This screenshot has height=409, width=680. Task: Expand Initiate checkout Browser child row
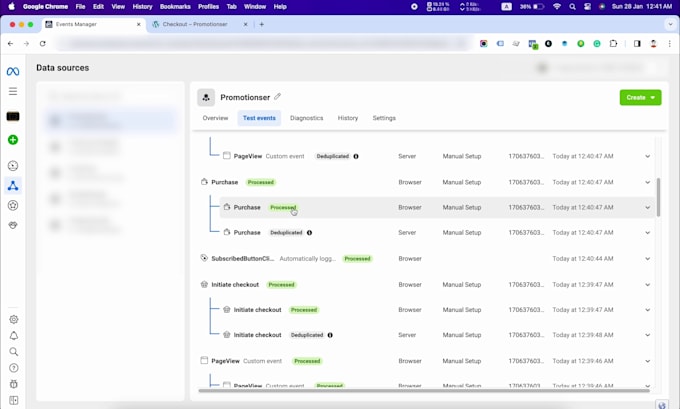(647, 310)
